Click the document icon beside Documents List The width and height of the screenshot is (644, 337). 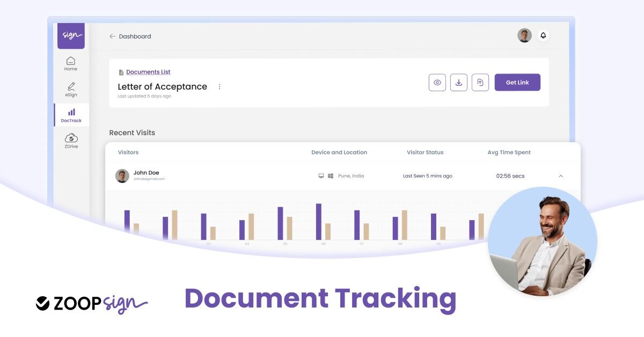tap(121, 72)
